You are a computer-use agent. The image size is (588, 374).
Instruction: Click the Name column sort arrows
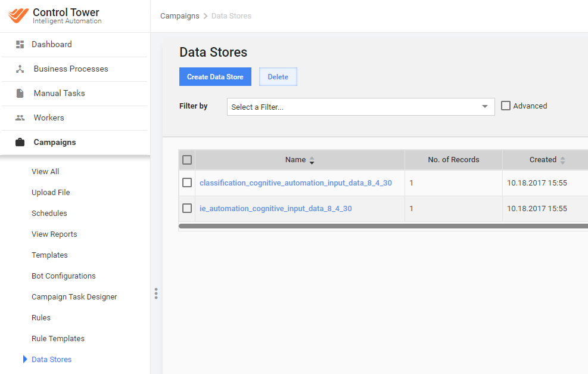tap(312, 160)
